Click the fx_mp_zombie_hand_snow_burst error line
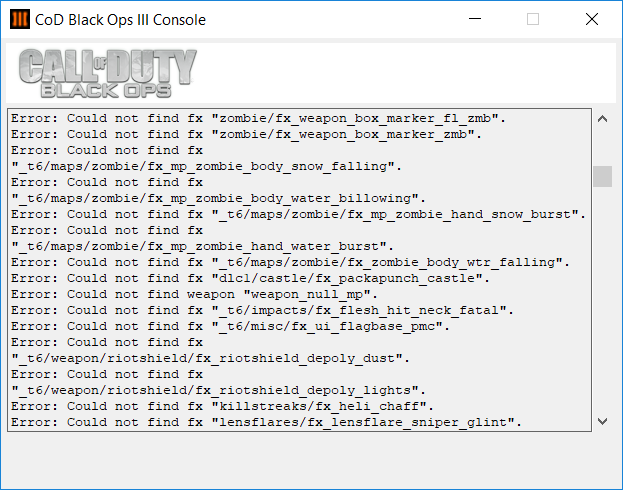This screenshot has height=490, width=623. (x=299, y=214)
